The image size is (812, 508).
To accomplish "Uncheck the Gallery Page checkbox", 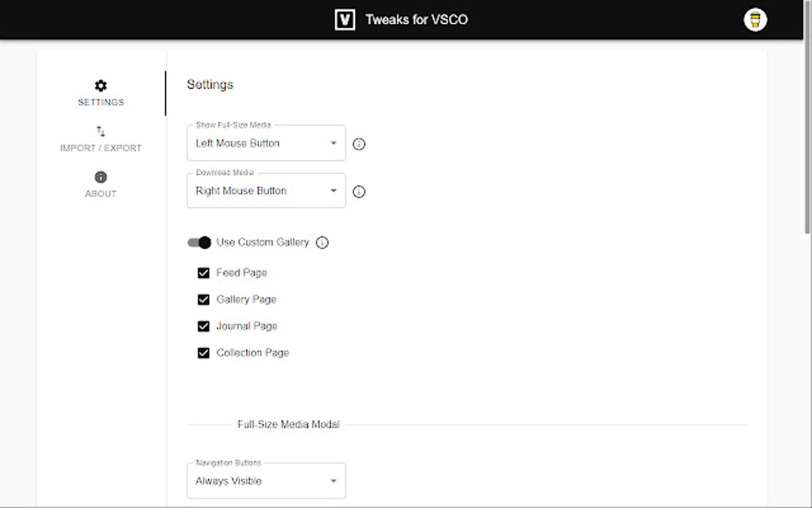I will 204,299.
